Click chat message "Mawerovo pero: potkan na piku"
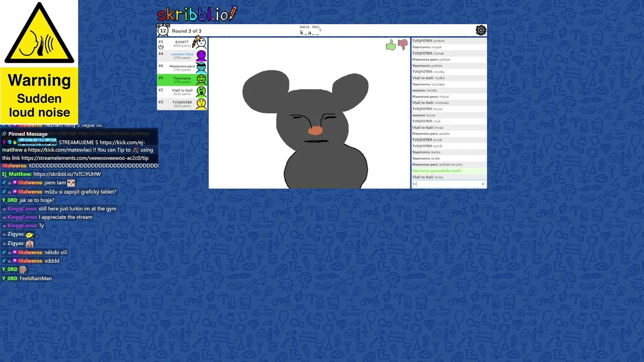The image size is (644, 362). (449, 164)
